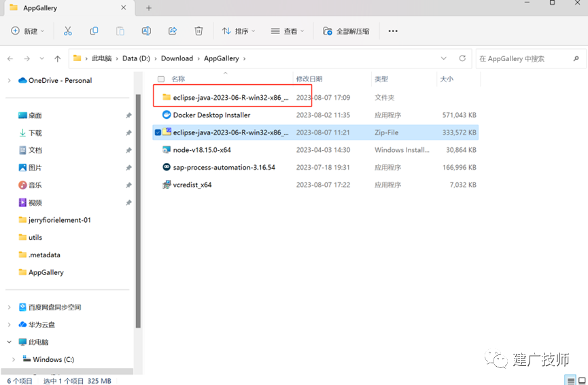Unpin 视频 from quick access
Image resolution: width=588 pixels, height=385 pixels.
[x=128, y=202]
